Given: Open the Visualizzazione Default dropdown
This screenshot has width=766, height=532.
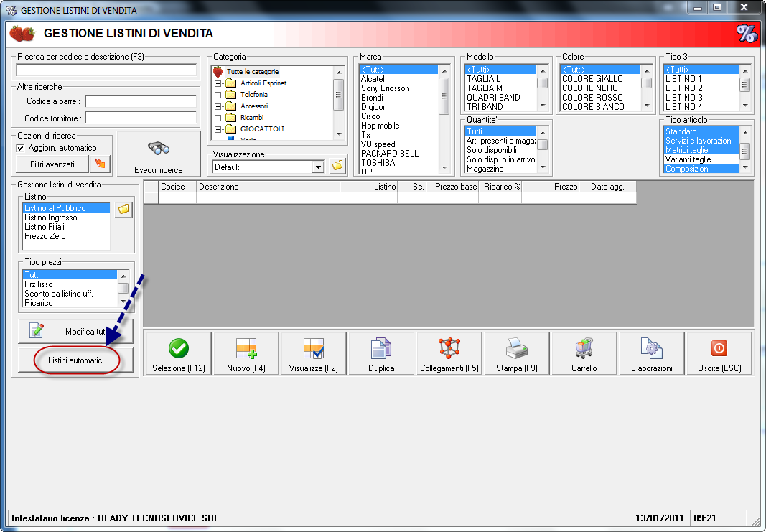Looking at the screenshot, I should [x=318, y=167].
